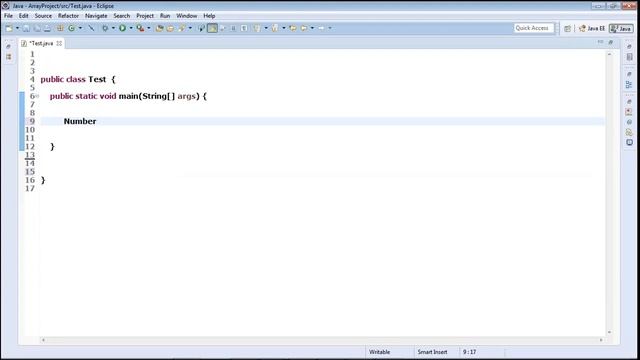
Task: Click the New file toolbar icon
Action: pos(9,28)
